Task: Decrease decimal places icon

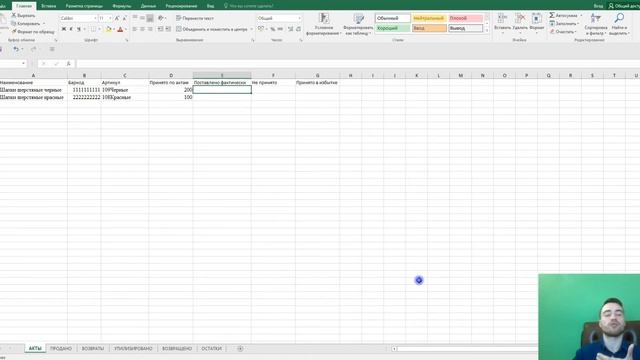Action: coord(298,29)
